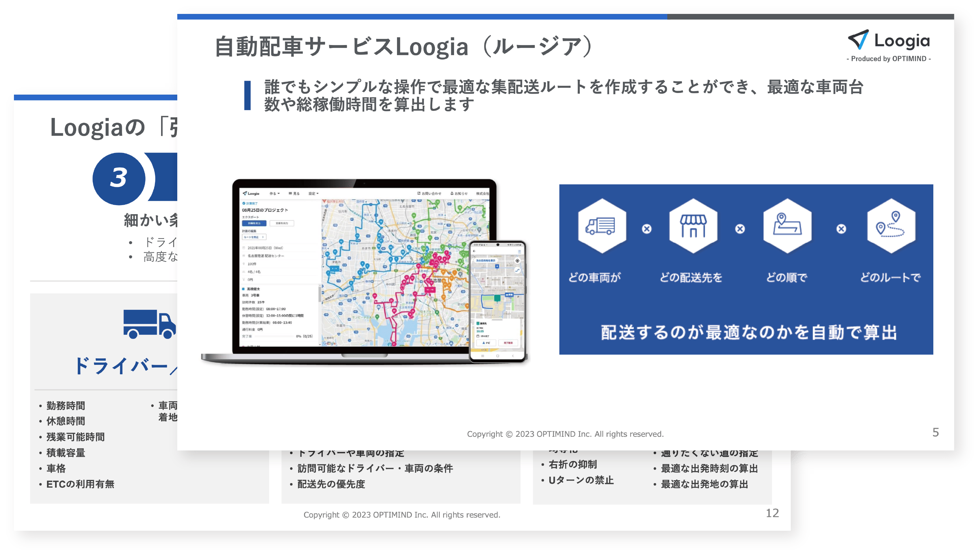The width and height of the screenshot is (980, 556).
Task: Click the 右折の抑制 bullet on the back slide
Action: pyautogui.click(x=573, y=464)
